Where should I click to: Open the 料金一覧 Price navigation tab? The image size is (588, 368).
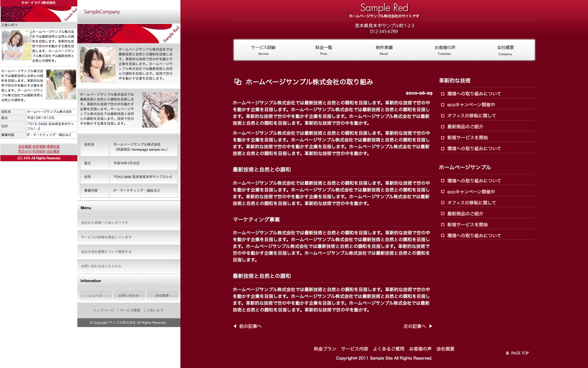tap(323, 50)
